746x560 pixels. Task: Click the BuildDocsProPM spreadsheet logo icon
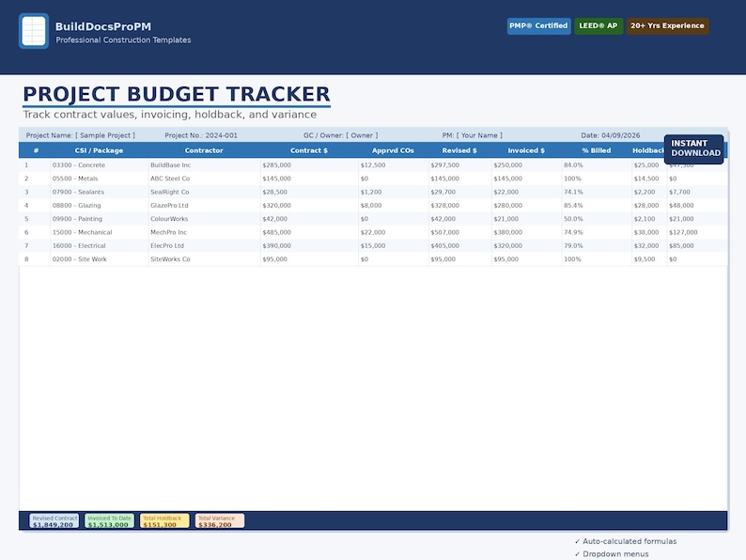click(x=34, y=31)
